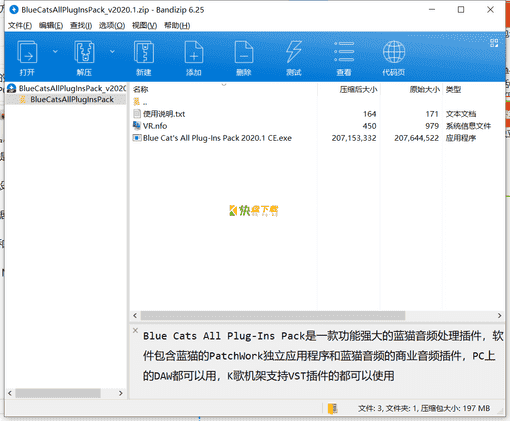This screenshot has width=510, height=421.
Task: Click folder tree scroll left arrow
Action: (10, 393)
